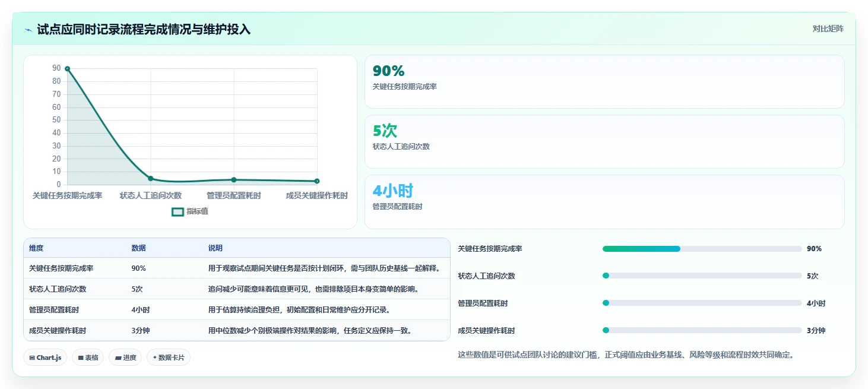Viewport: 868px width, 389px height.
Task: Click the 关键任务按期完成率 progress bar
Action: pos(702,249)
